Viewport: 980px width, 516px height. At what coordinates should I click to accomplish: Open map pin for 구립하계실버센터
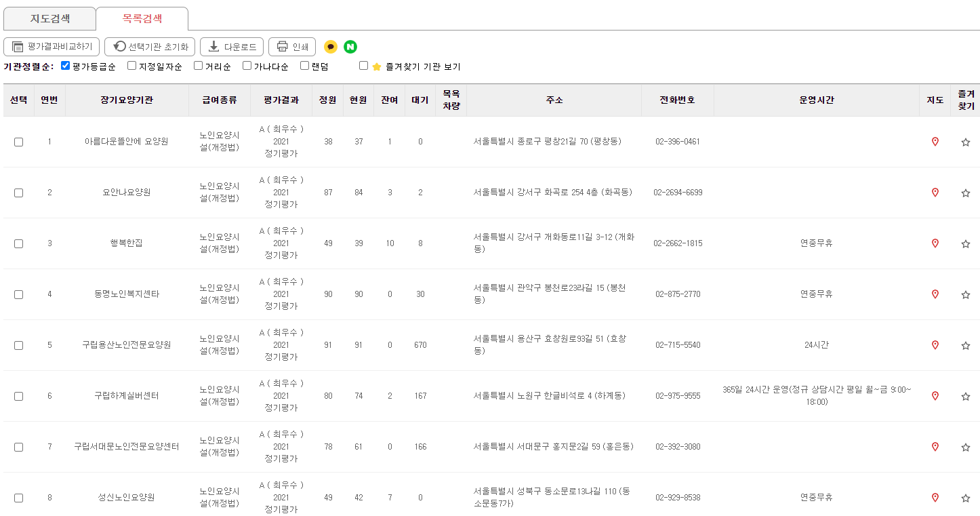coord(935,396)
